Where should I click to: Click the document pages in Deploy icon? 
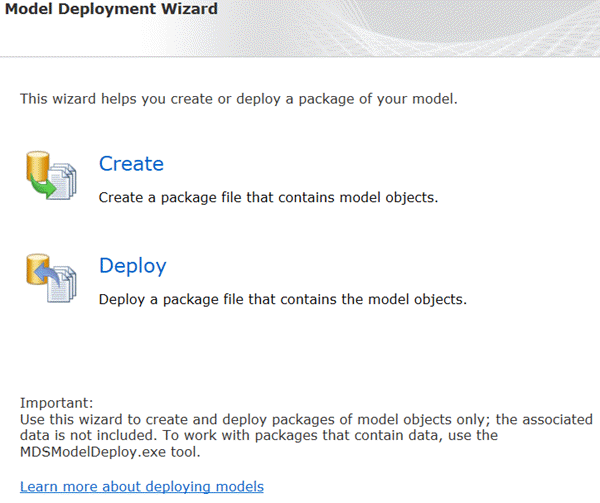pos(64,281)
